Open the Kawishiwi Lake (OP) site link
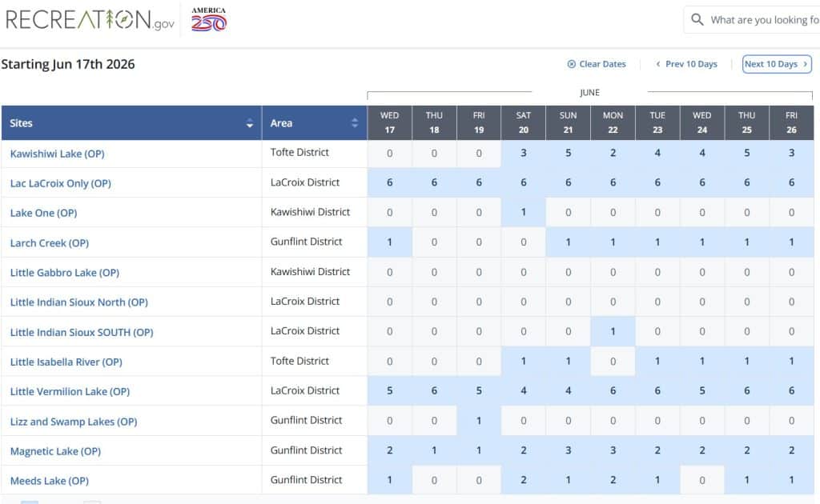This screenshot has width=820, height=504. [57, 154]
